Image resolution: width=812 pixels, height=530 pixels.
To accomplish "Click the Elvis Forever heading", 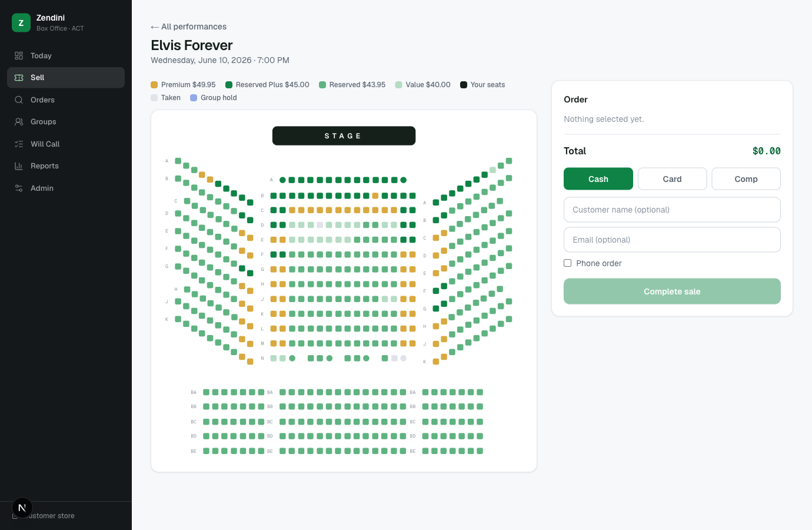I will coord(192,45).
